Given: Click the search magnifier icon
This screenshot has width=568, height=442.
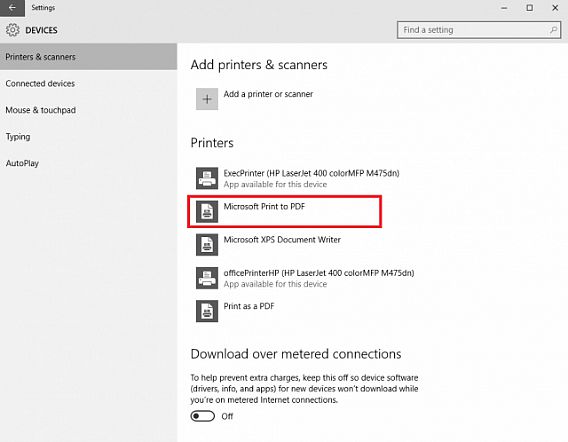Looking at the screenshot, I should (x=553, y=30).
